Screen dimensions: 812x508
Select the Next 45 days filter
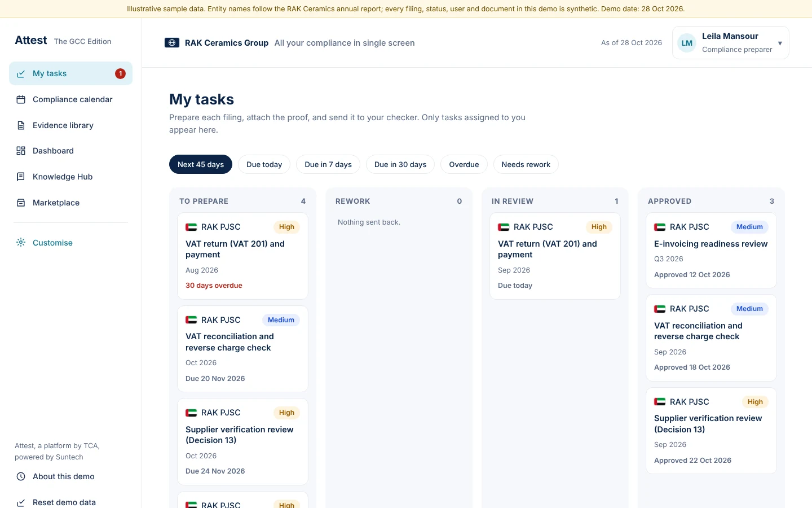pyautogui.click(x=201, y=164)
